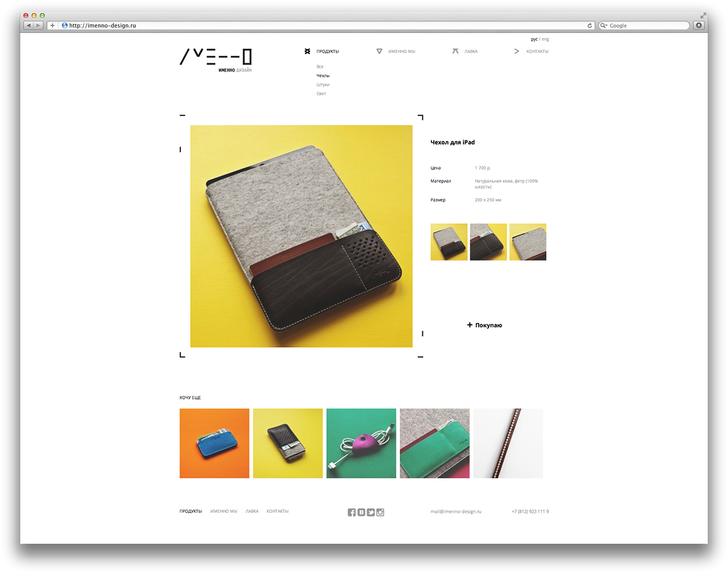Click the Хочу еще section heading
Screen dimensions: 728x573
click(x=190, y=398)
